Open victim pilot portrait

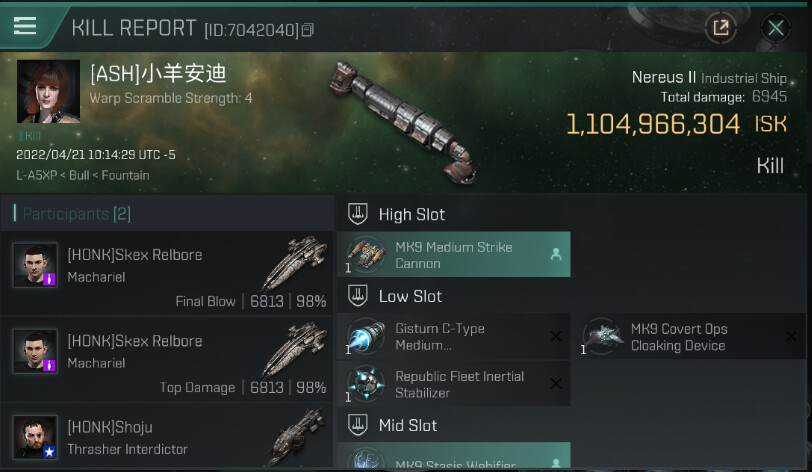pyautogui.click(x=49, y=91)
